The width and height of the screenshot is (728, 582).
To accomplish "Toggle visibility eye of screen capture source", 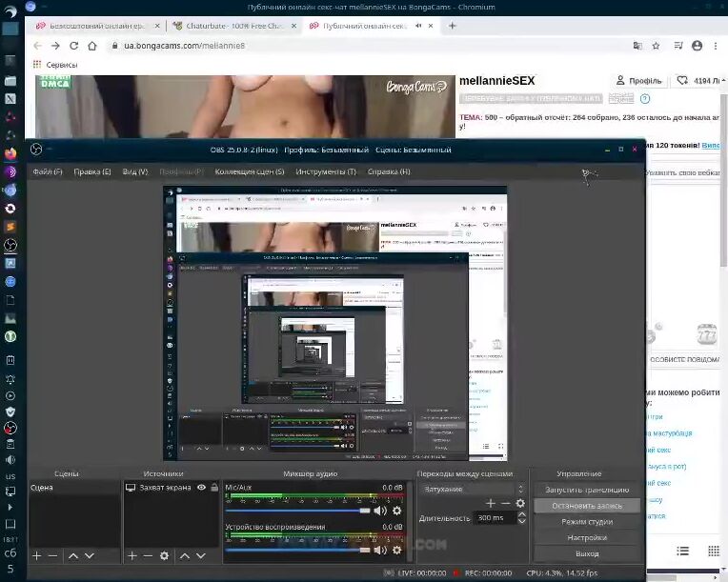I will 201,488.
